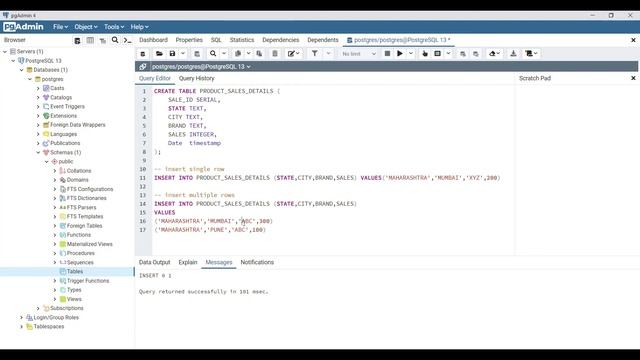Screen dimensions: 640x360
Task: Select Tables in the Browser tree
Action: (x=75, y=271)
